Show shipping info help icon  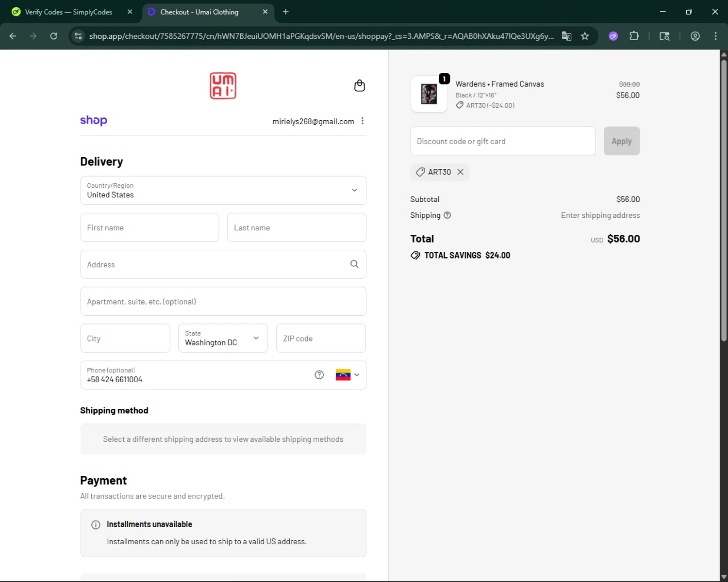point(447,215)
